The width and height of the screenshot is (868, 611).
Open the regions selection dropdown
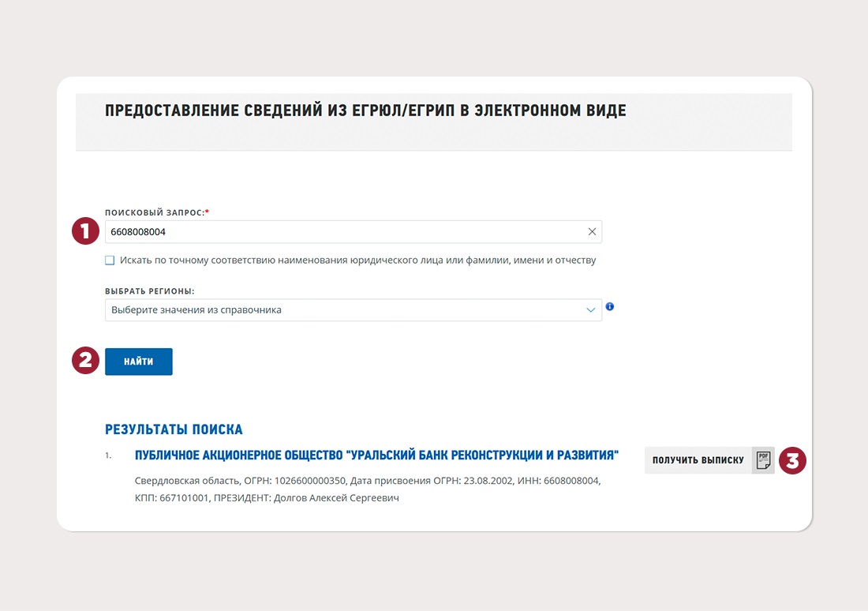(x=354, y=310)
